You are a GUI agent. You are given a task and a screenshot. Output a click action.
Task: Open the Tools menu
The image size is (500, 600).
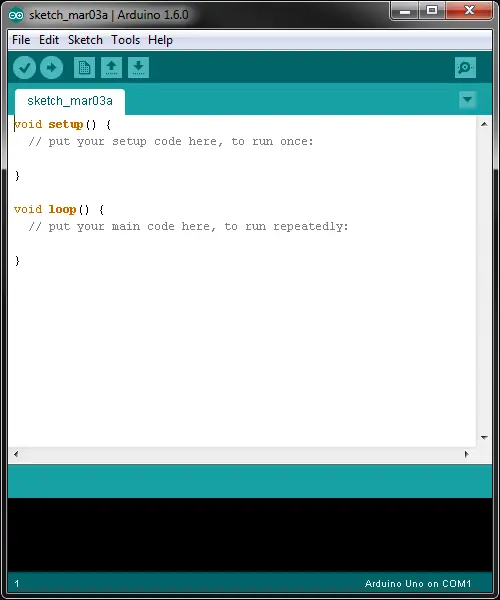coord(125,40)
